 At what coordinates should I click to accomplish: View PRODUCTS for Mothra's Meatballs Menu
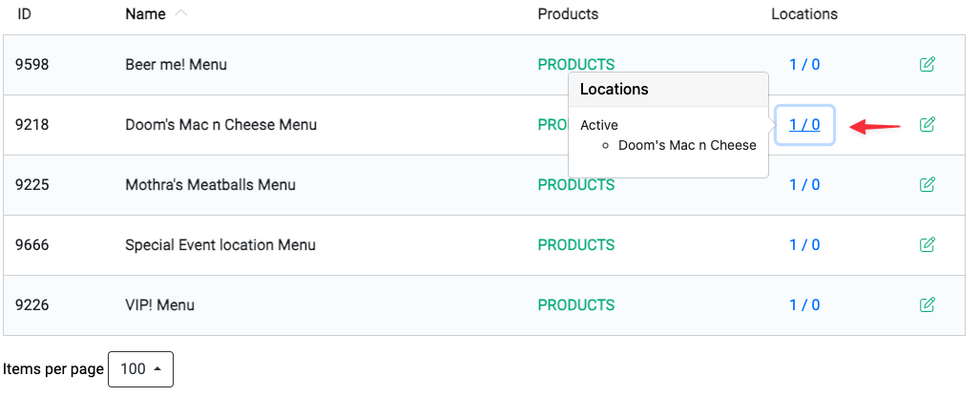point(576,184)
